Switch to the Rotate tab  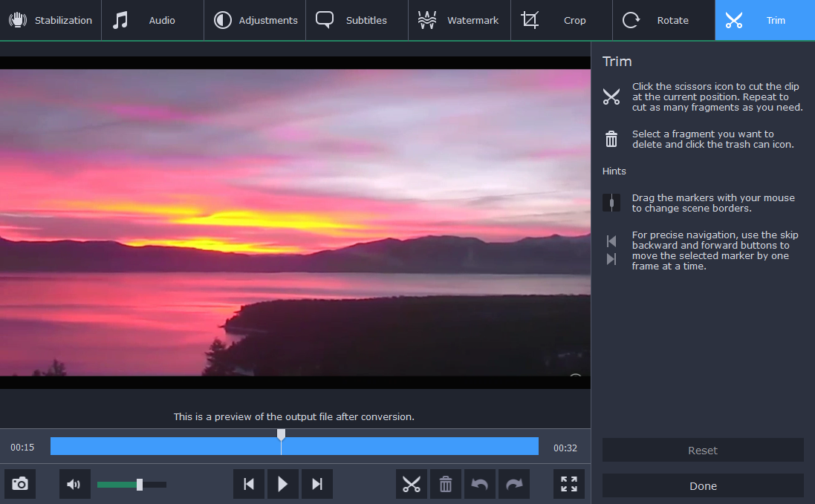(663, 20)
